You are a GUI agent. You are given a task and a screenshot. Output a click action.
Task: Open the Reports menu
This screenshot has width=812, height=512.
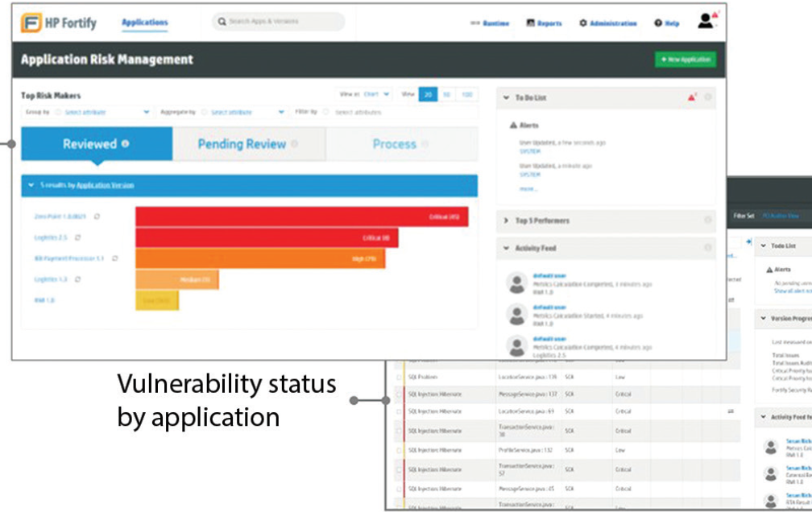coord(549,23)
